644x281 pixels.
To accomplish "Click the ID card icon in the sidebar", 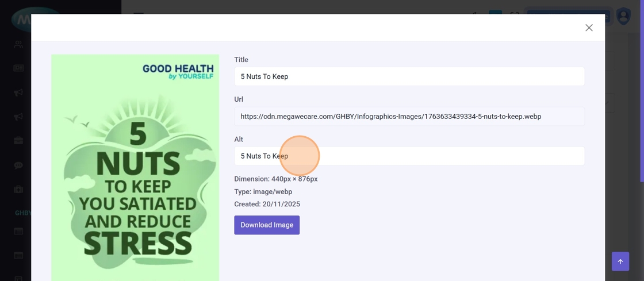I will click(18, 68).
